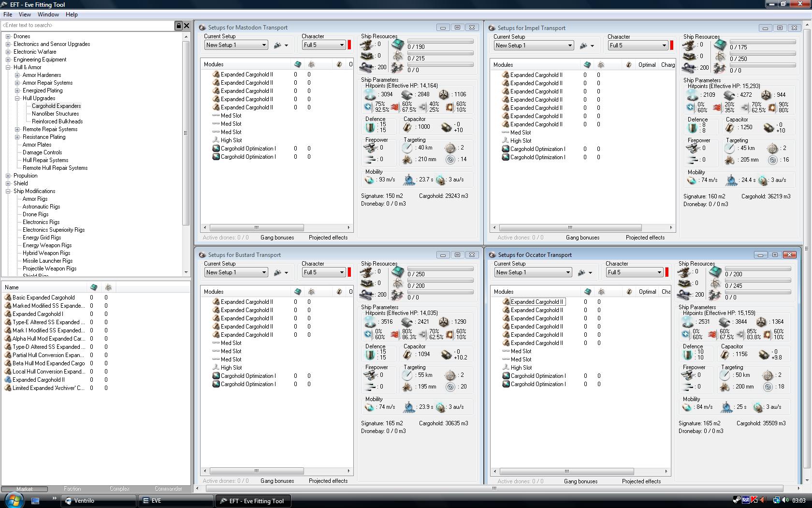Click Projected effects in the Occator window
Image resolution: width=812 pixels, height=508 pixels.
pyautogui.click(x=641, y=481)
